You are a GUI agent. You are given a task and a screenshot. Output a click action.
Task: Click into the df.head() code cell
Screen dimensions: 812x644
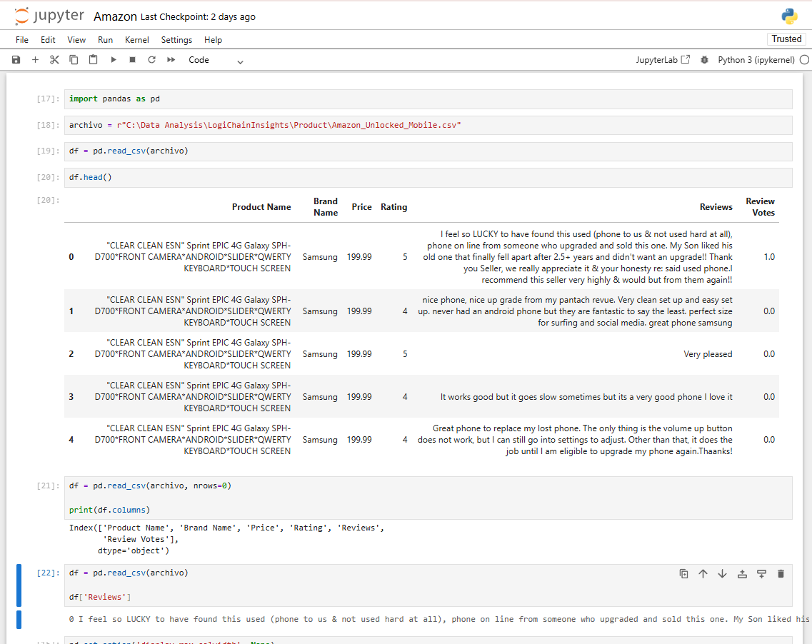coord(428,178)
